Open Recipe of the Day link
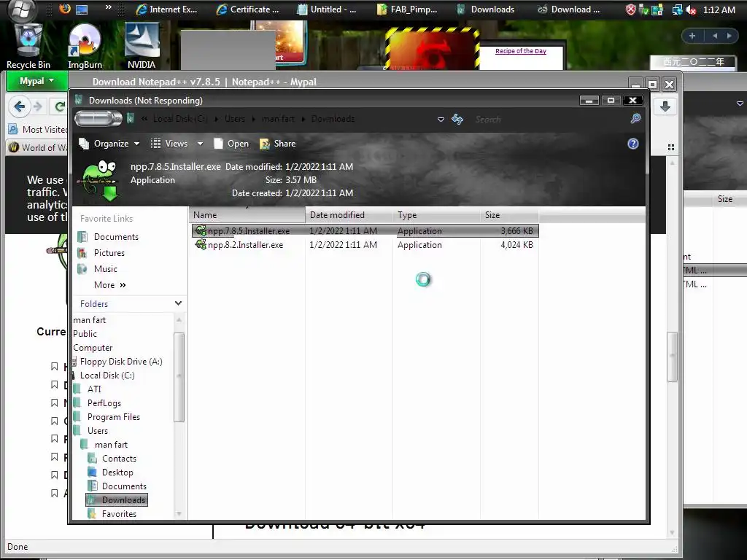 (521, 51)
